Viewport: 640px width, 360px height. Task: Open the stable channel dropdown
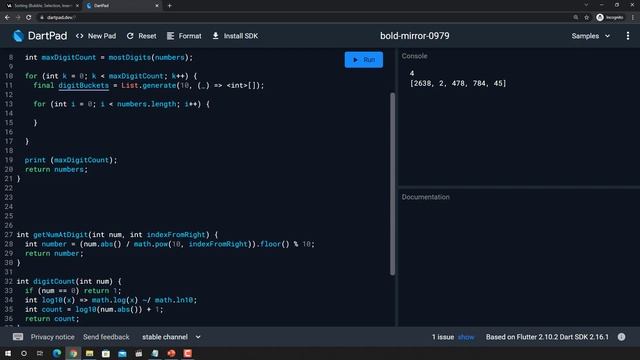click(x=171, y=337)
